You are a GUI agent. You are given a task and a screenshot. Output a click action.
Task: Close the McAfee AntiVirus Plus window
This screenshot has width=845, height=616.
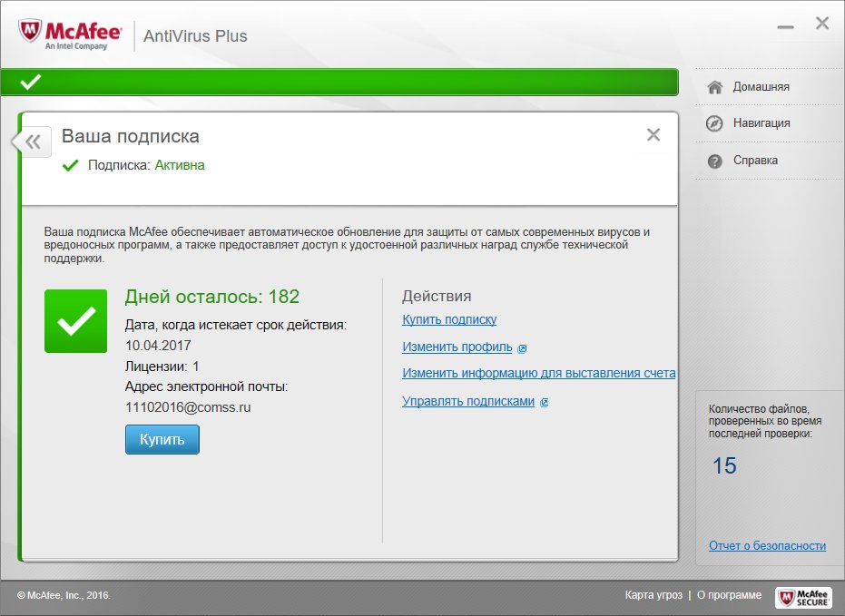(821, 23)
